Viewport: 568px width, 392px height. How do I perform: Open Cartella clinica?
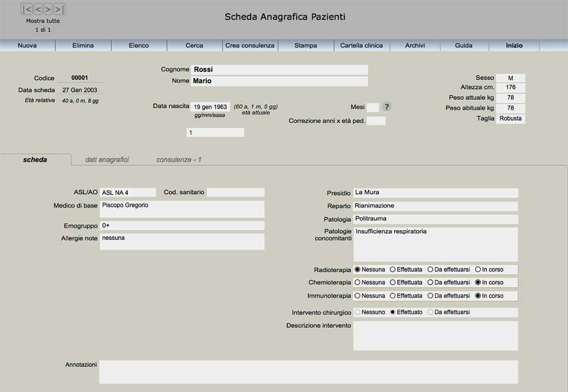[x=361, y=45]
